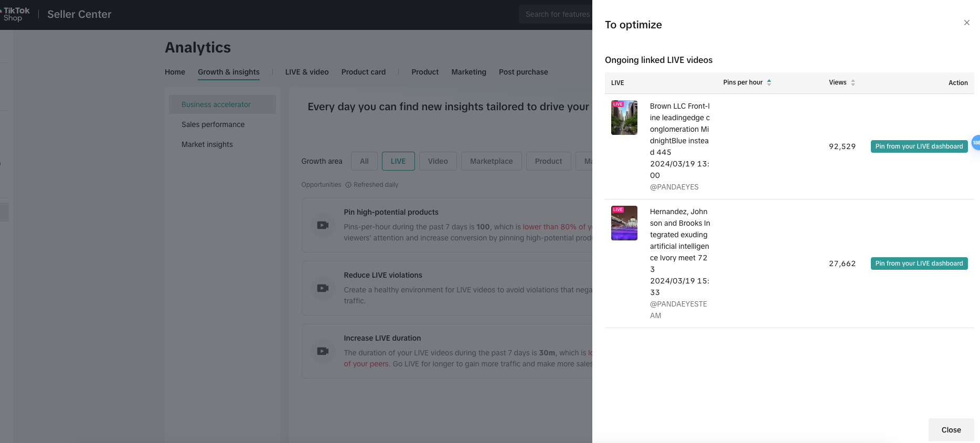Pin from LIVE dashboard for Hernandez video
This screenshot has width=980, height=443.
pyautogui.click(x=919, y=263)
